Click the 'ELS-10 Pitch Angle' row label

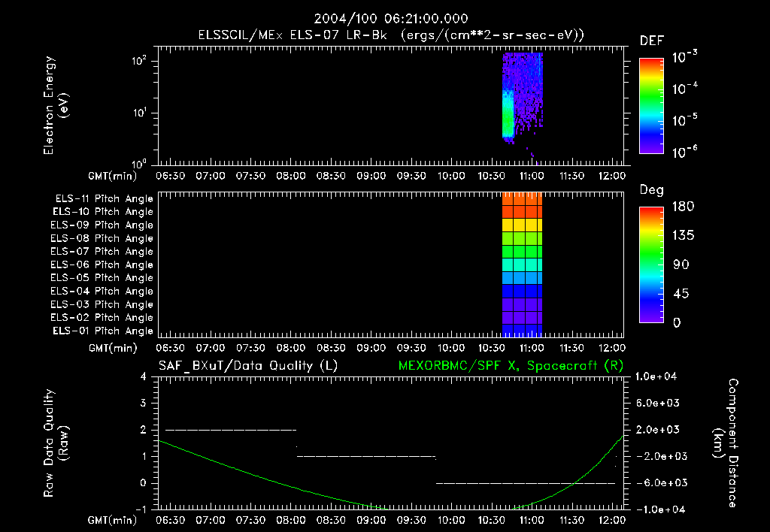(103, 212)
